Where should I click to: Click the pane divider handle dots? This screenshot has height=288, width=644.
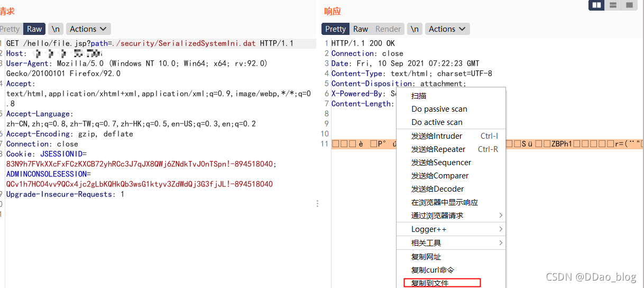(x=317, y=203)
